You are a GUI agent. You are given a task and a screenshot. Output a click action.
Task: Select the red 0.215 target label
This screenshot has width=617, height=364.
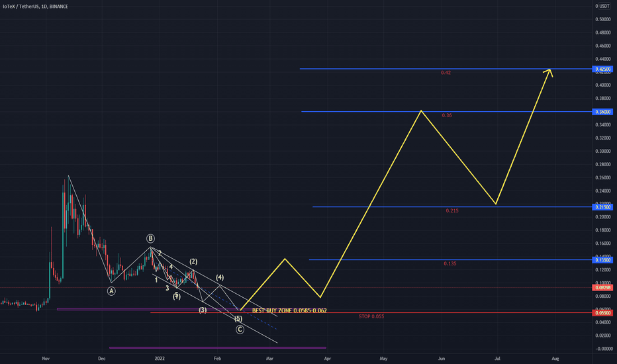(452, 211)
